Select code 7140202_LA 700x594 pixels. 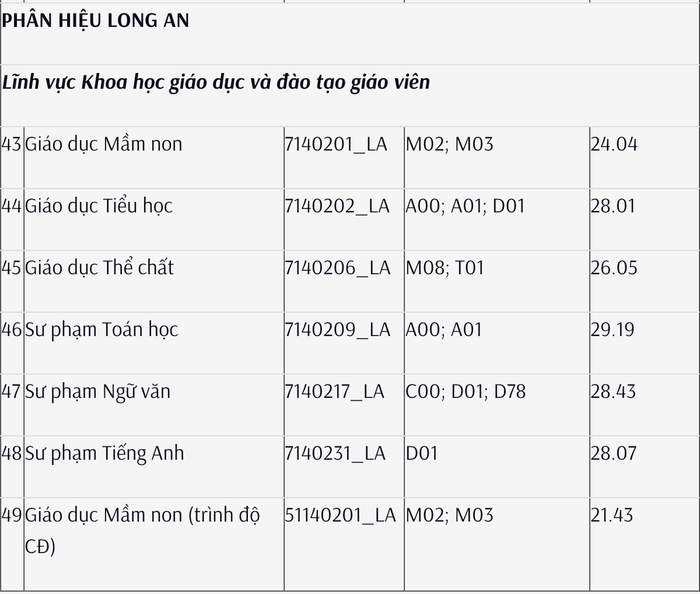coord(338,206)
